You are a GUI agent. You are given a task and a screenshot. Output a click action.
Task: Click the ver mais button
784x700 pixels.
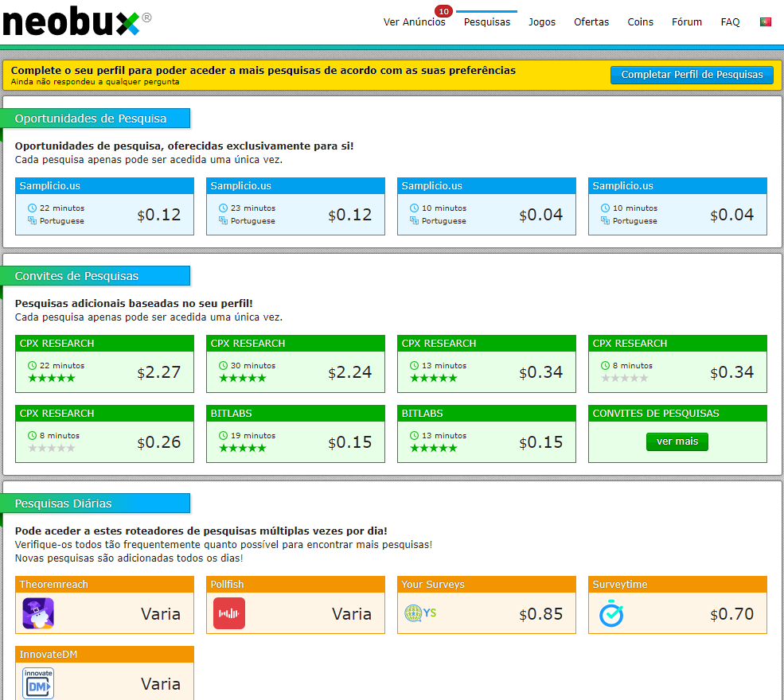click(677, 441)
